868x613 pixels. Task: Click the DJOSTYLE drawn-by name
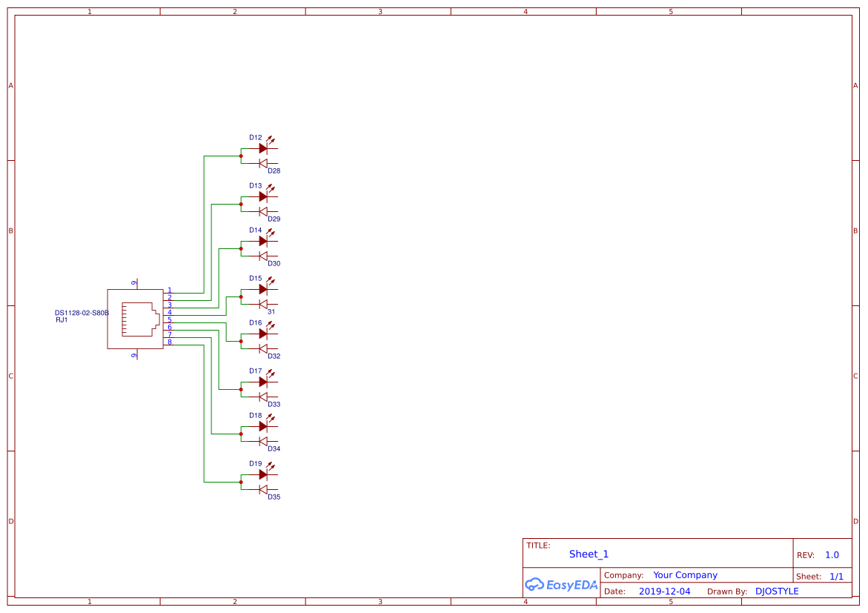click(777, 592)
